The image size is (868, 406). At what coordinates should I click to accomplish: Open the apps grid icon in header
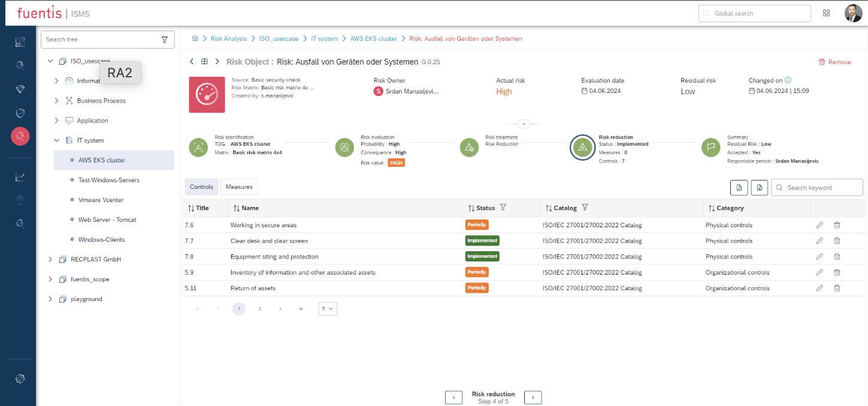pos(827,13)
